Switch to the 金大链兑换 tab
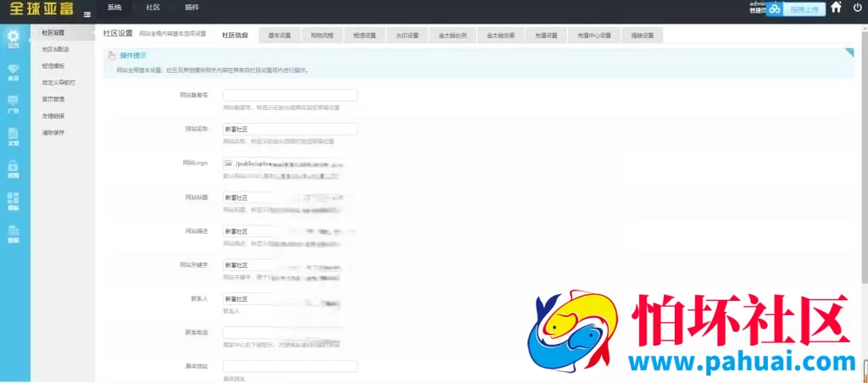Screen dimensions: 868x383 pos(500,35)
